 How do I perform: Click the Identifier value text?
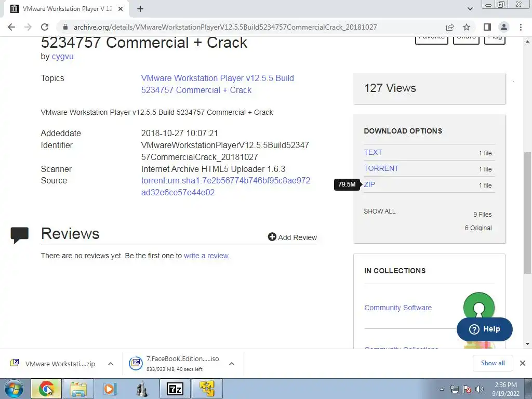tap(225, 151)
